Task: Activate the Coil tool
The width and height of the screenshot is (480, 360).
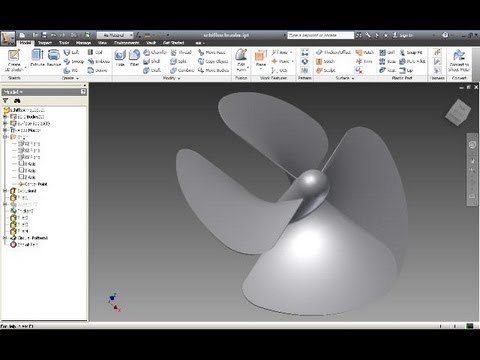Action: coord(95,52)
